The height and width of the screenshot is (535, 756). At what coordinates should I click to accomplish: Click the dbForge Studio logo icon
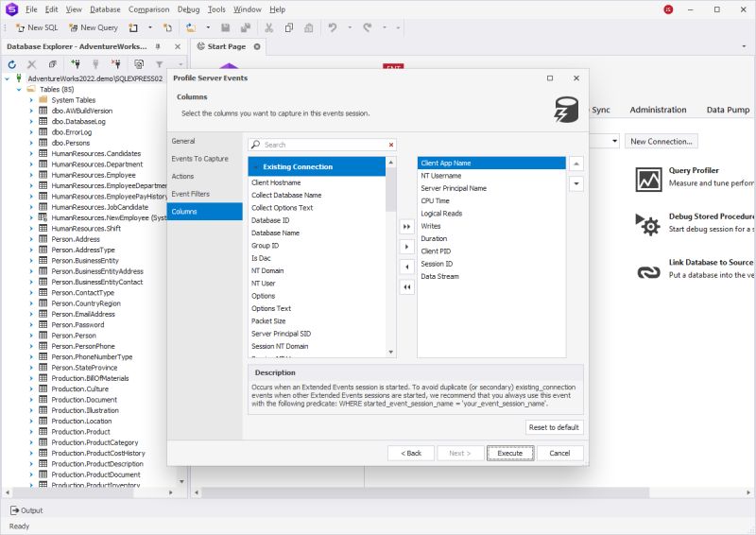[11, 9]
